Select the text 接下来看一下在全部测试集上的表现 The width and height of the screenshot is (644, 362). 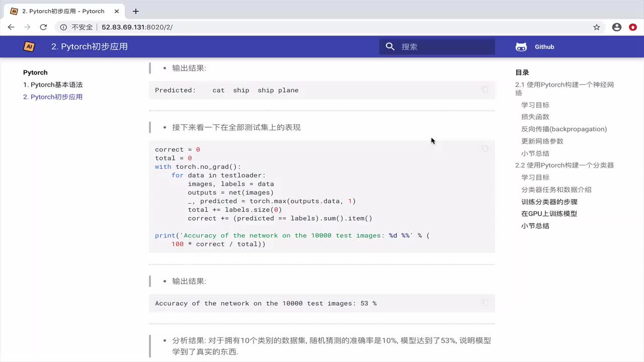click(236, 127)
